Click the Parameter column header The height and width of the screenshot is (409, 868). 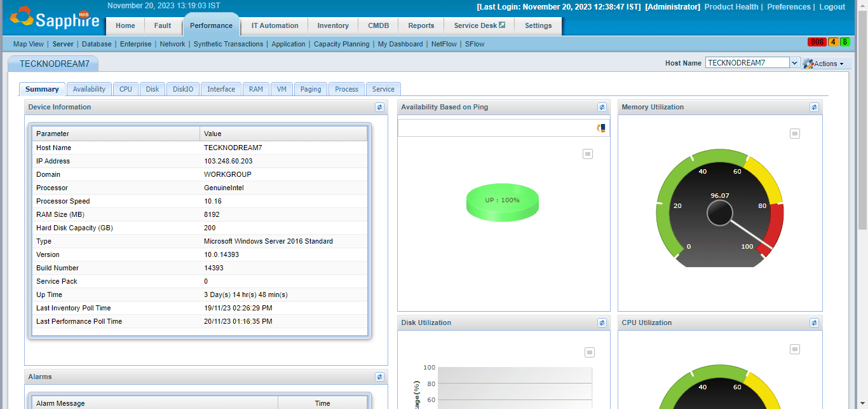click(116, 134)
